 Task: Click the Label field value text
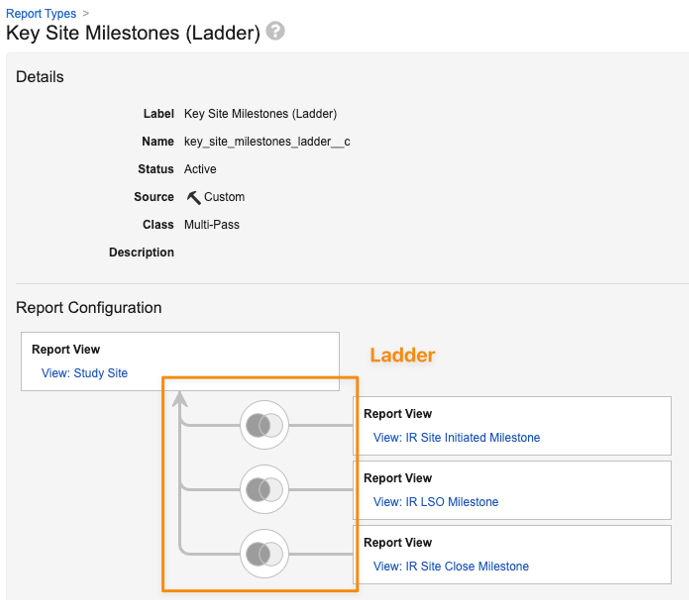click(x=261, y=114)
